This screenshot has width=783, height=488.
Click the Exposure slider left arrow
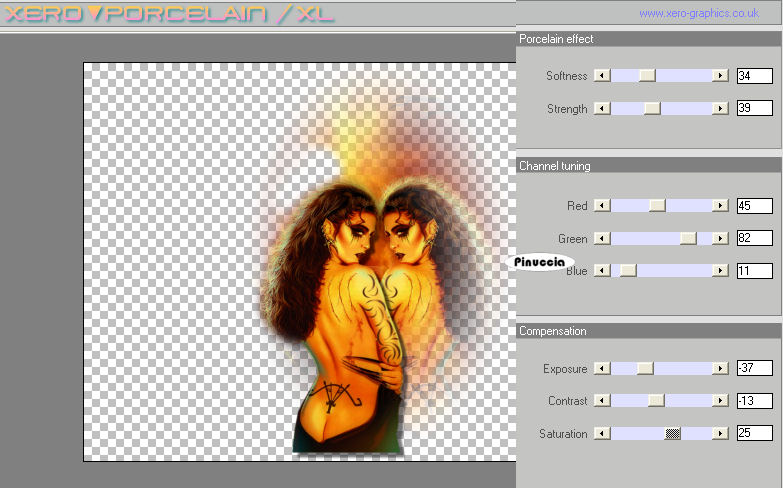(x=602, y=368)
